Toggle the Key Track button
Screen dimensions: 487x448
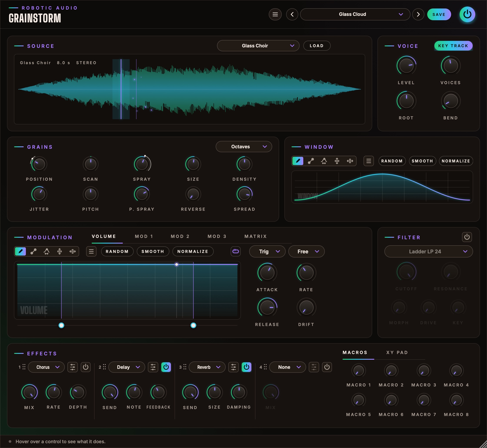click(x=453, y=46)
